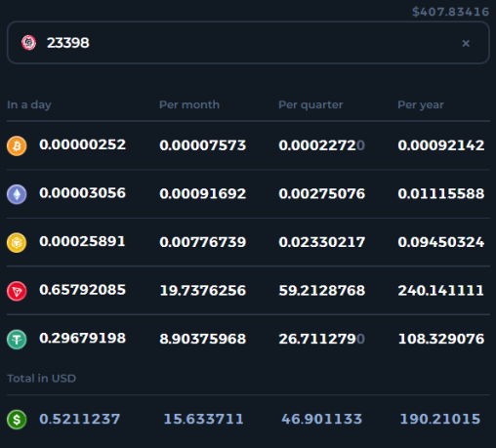Click the Tron coin icon

17,291
